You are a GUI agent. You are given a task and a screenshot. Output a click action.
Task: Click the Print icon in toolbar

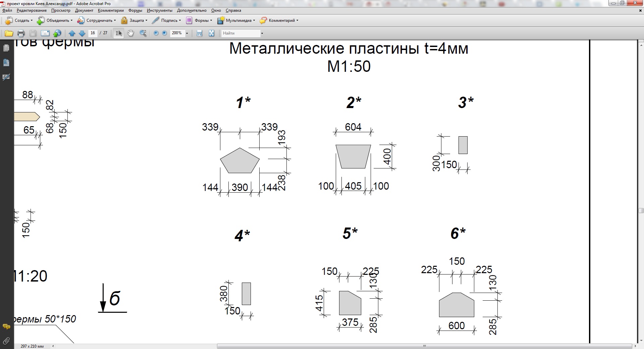(x=21, y=33)
